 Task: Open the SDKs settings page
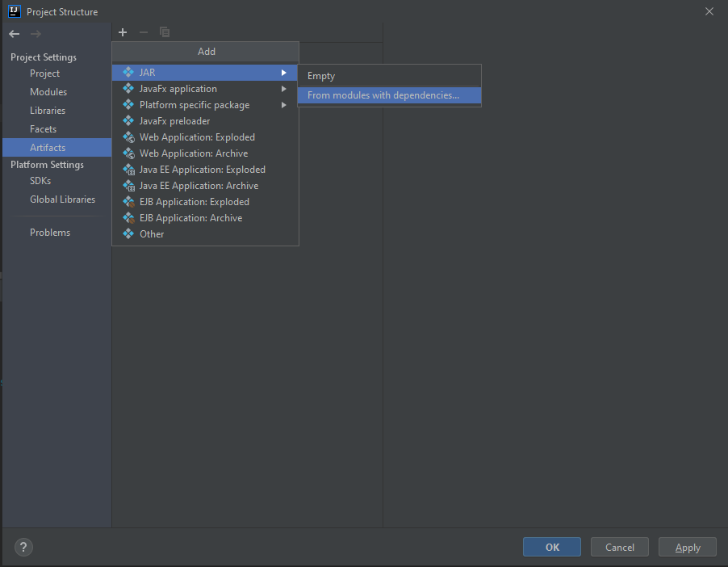(56, 181)
